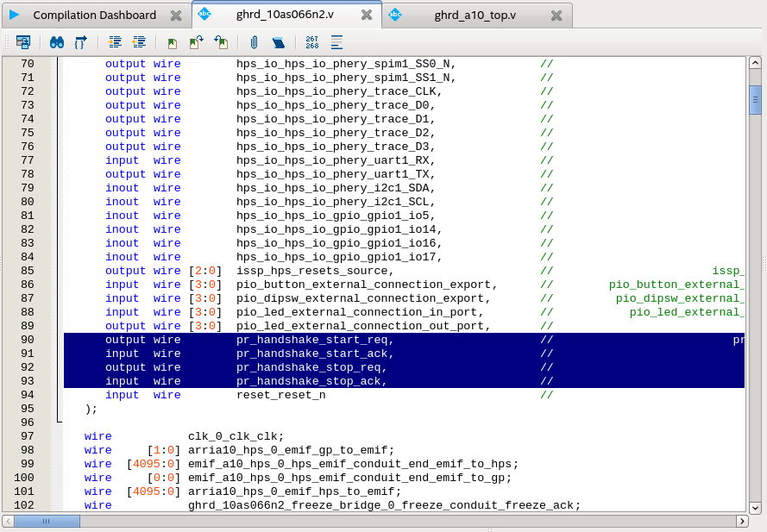Click the detach window toolbar icon
Viewport: 767px width, 532px height.
(x=23, y=41)
